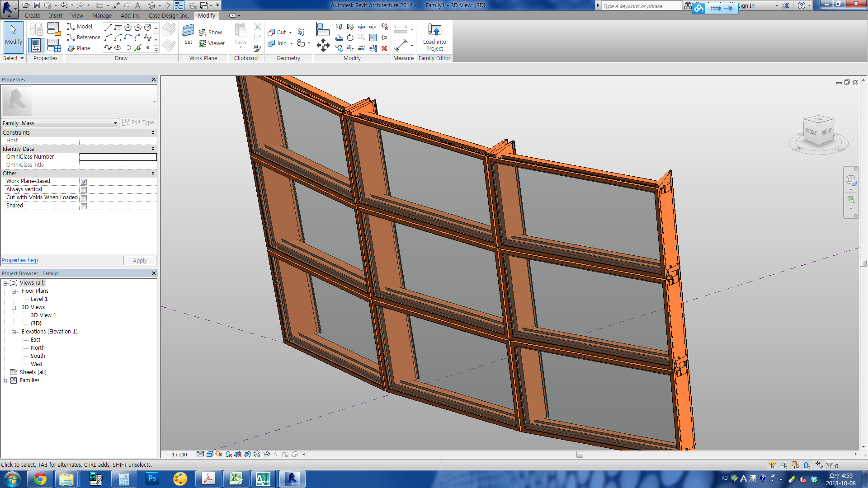
Task: Click the ViewCube navigation widget
Action: [818, 131]
